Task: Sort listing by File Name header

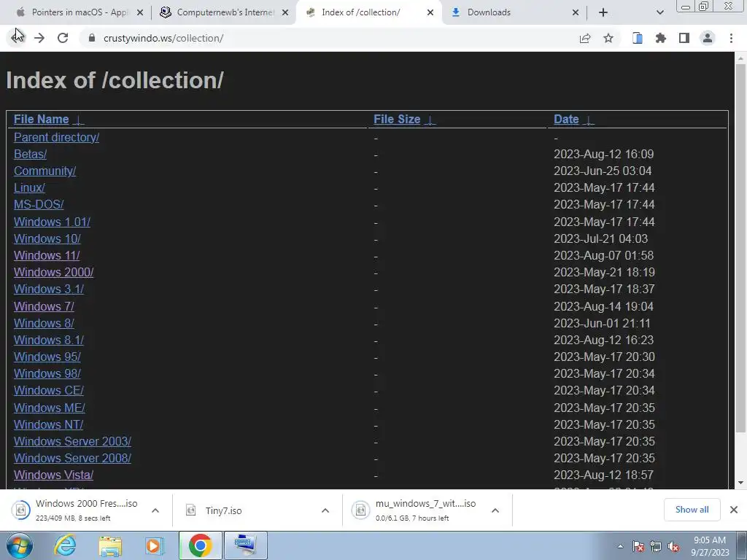Action: pos(42,119)
